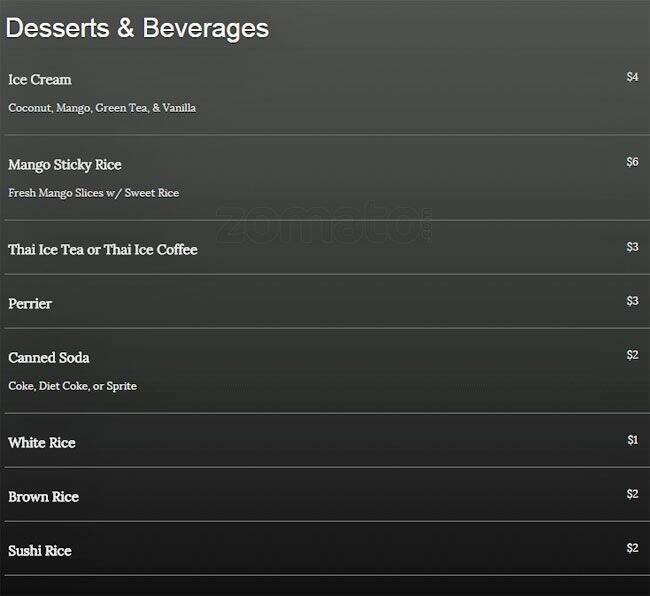Click the Coke, Diet Coke, or Sprite text
This screenshot has width=650, height=596.
(73, 386)
